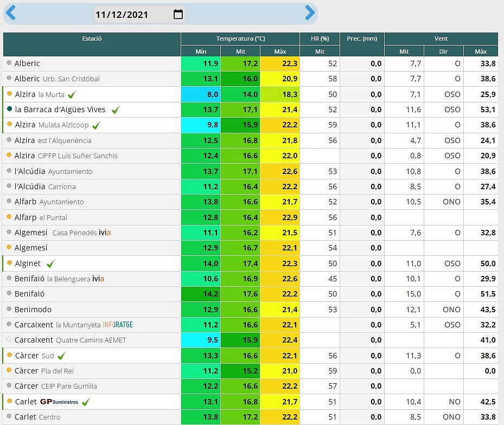Sort by Vent Màx column header
The width and height of the screenshot is (504, 425).
[x=481, y=51]
